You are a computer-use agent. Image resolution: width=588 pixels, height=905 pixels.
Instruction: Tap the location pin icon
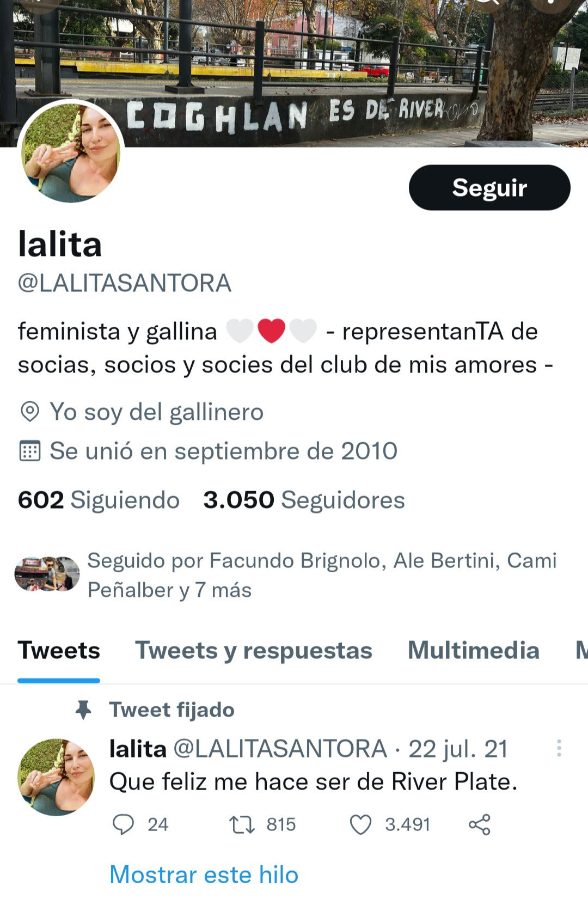[30, 412]
